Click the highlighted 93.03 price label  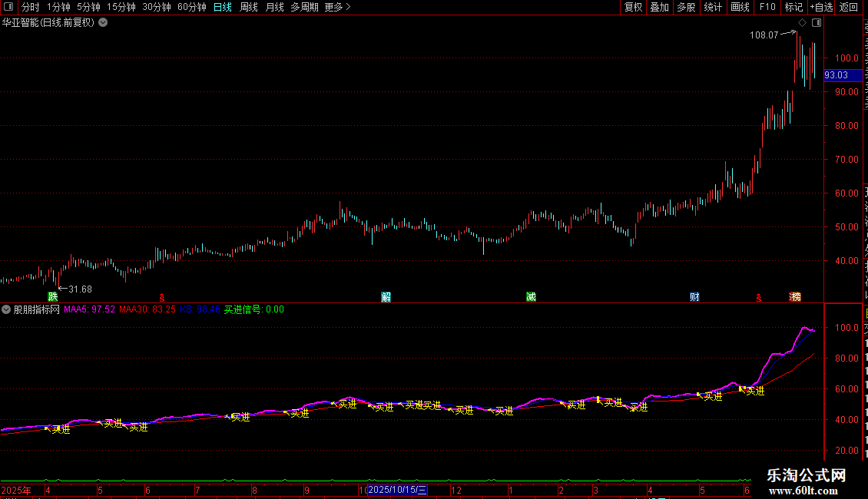[843, 75]
